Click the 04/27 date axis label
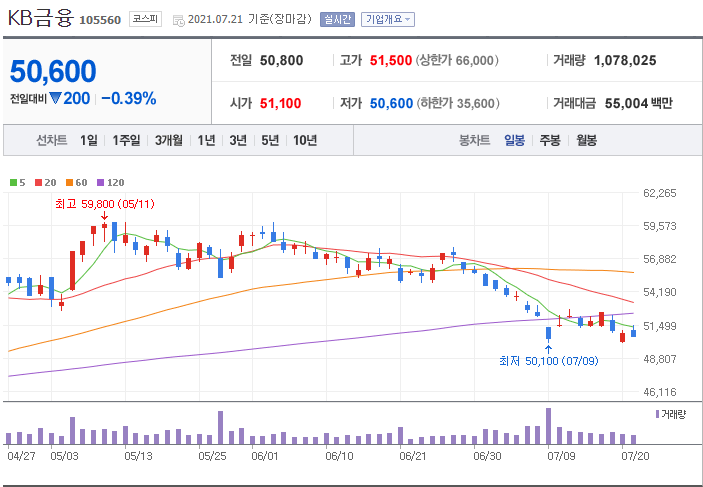Screen dimensions: 703x487 click(x=21, y=456)
